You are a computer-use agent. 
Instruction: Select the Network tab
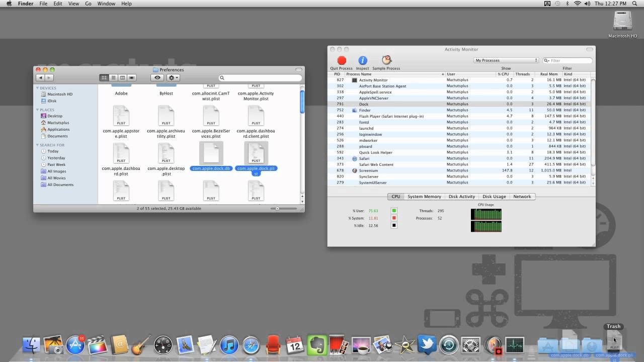click(522, 197)
